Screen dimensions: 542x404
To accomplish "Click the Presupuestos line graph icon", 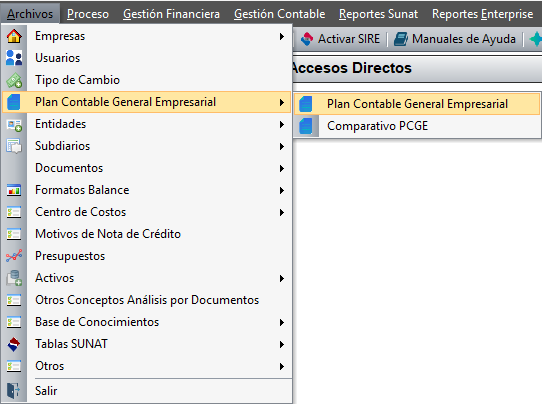I will coord(14,256).
